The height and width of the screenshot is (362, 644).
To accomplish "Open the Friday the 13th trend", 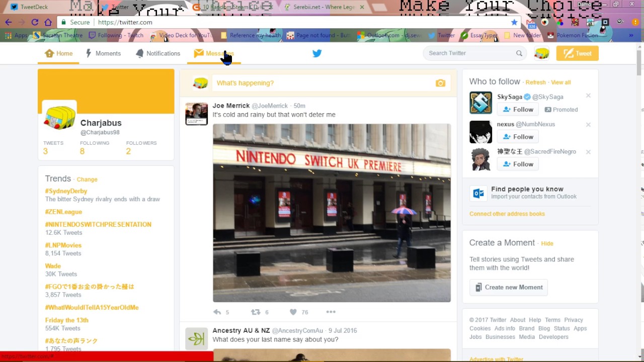I will pos(66,320).
